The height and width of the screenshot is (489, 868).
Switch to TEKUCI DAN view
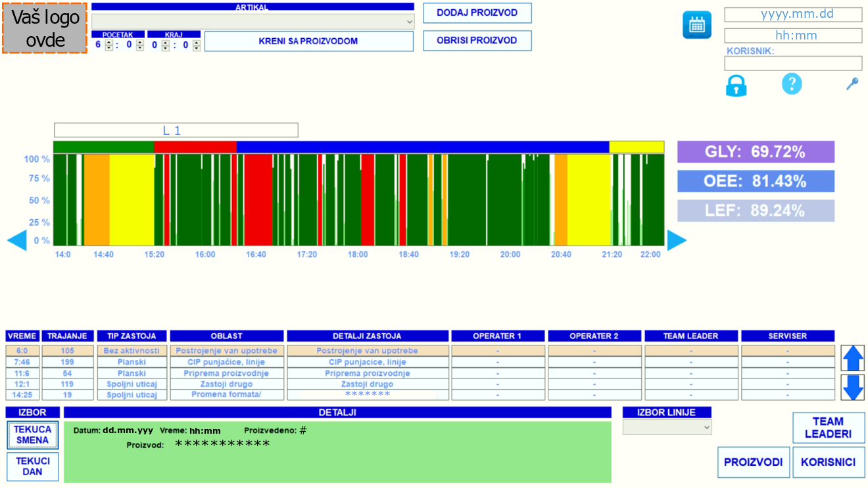click(32, 467)
